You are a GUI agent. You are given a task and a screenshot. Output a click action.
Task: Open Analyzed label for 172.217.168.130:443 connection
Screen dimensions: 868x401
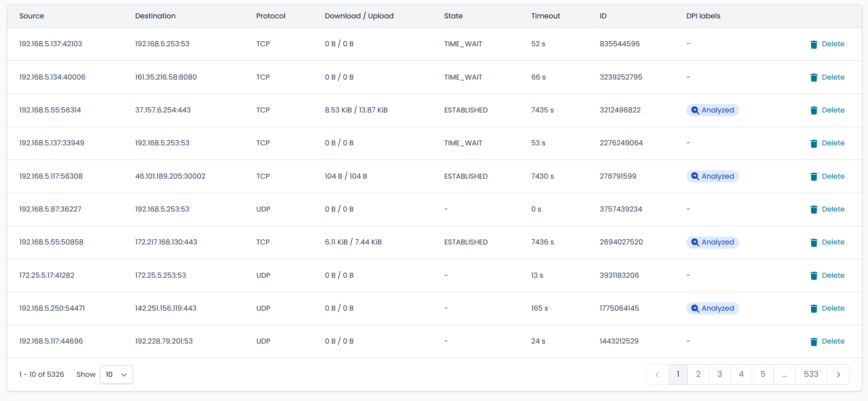[x=712, y=242]
